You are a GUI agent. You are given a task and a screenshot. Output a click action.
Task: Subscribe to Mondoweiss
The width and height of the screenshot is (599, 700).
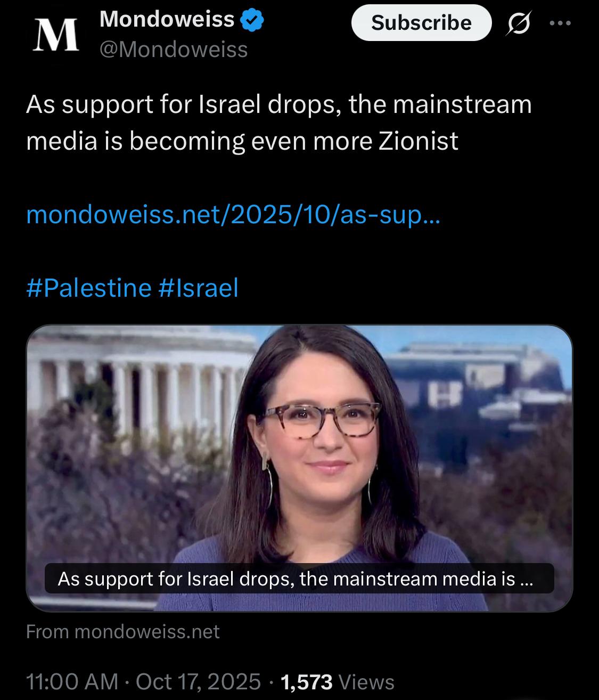pos(421,22)
